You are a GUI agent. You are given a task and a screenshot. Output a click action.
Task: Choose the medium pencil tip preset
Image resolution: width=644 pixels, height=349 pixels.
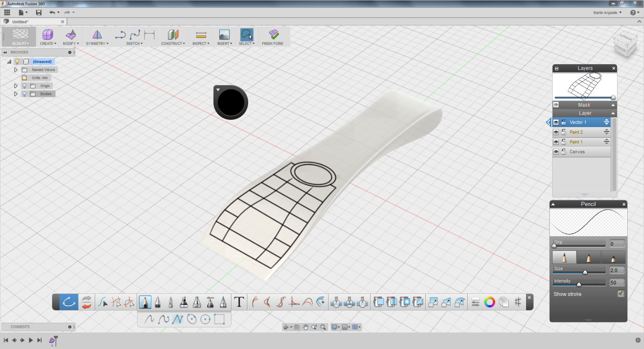(588, 257)
